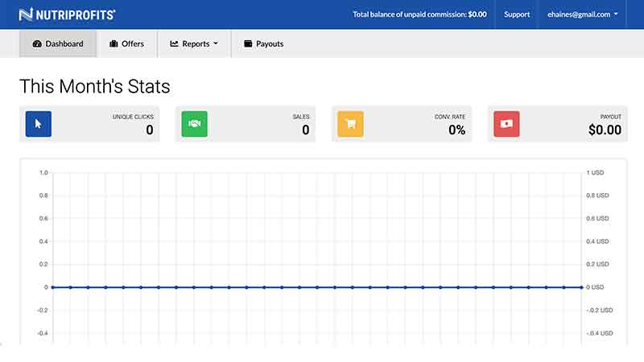
Task: Click the NutriProfits logo
Action: pyautogui.click(x=68, y=14)
